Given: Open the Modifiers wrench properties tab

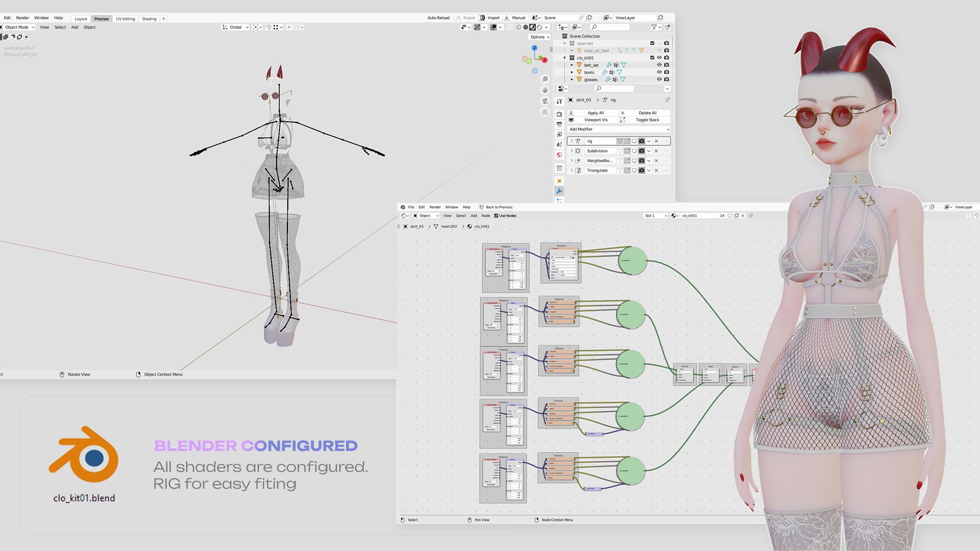Looking at the screenshot, I should click(559, 191).
